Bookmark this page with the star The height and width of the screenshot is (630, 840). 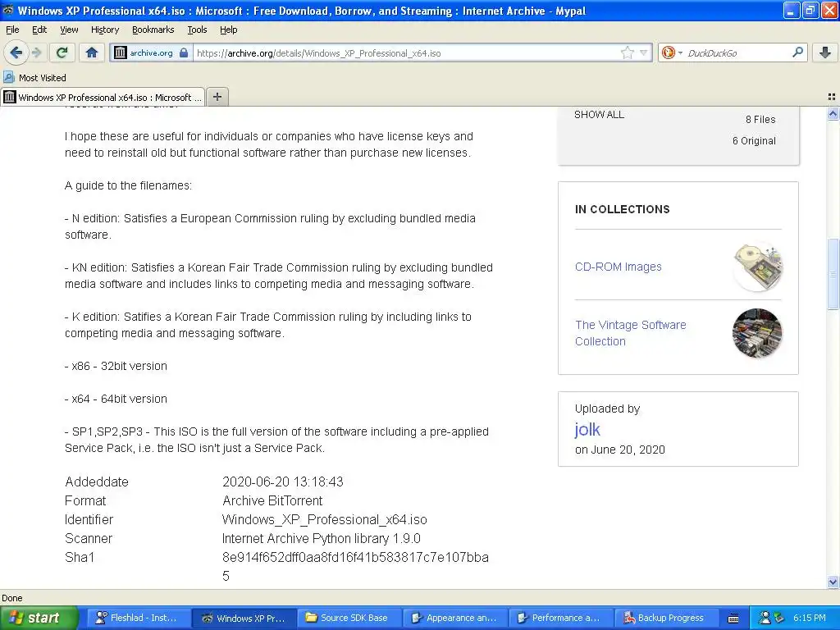pos(628,52)
